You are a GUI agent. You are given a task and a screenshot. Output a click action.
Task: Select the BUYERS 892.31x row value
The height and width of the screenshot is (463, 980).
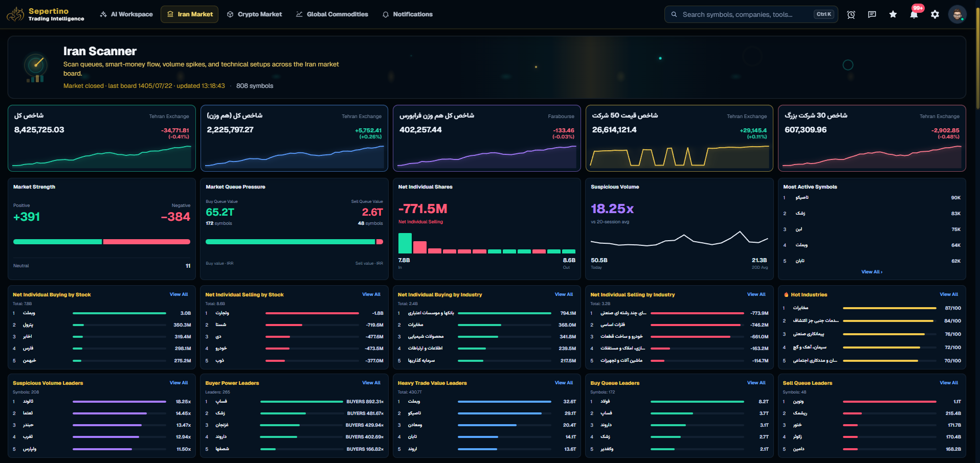tap(365, 402)
